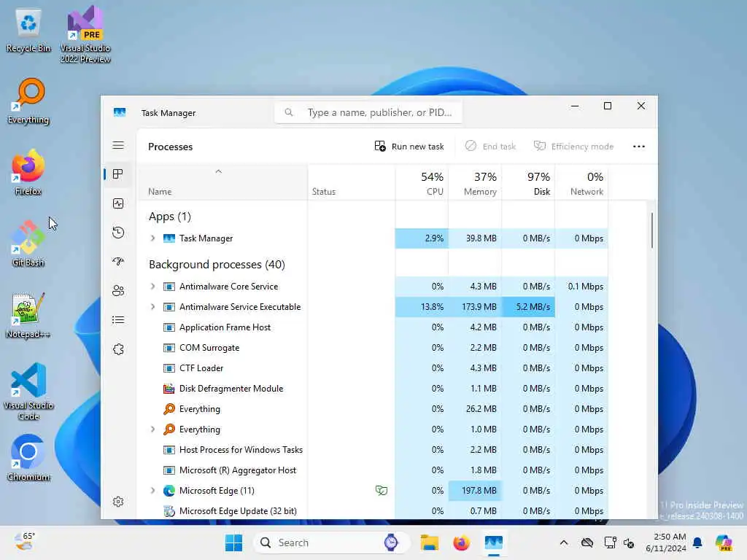
Task: Select CTF Loader process row
Action: [x=373, y=368]
